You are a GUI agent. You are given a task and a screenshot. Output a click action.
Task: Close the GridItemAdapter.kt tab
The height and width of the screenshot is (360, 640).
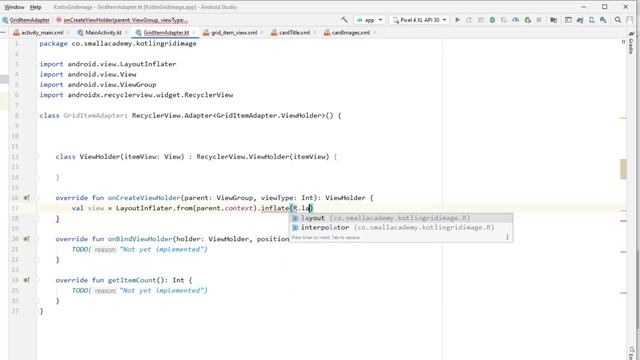point(194,32)
